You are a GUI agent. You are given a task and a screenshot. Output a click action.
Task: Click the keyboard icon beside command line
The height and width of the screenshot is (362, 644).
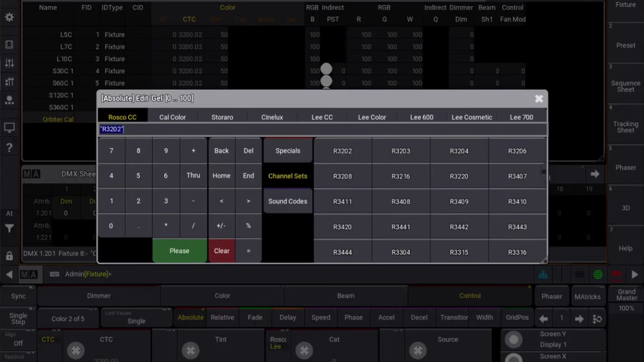[54, 274]
